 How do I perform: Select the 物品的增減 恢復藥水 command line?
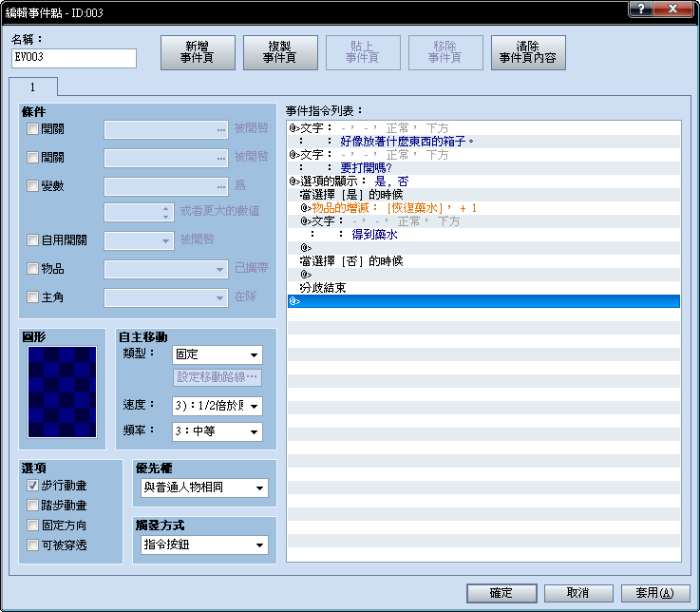(483, 208)
